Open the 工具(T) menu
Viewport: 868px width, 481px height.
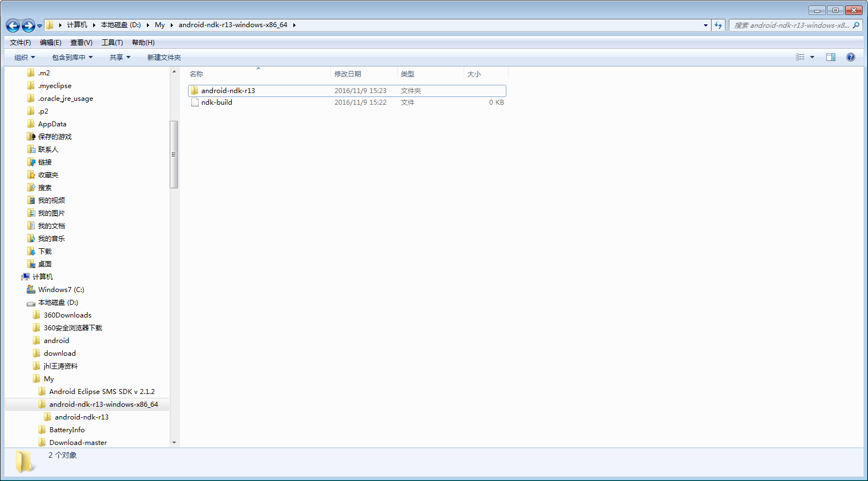(112, 43)
